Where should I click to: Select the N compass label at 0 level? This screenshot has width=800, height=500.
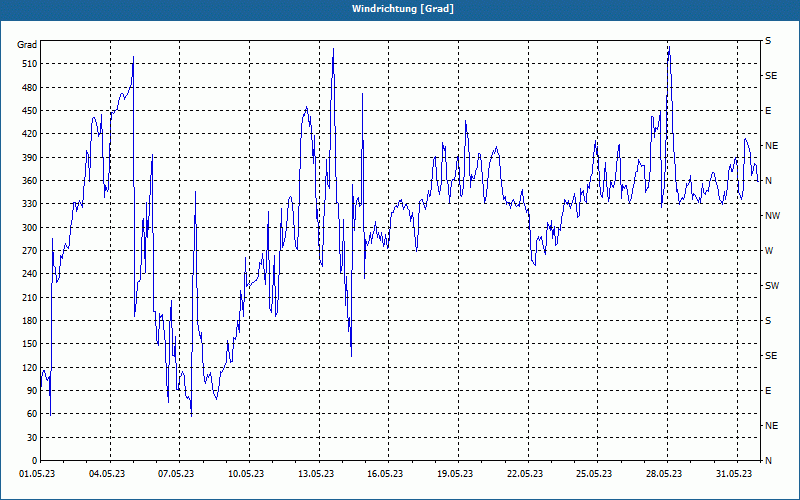click(768, 461)
